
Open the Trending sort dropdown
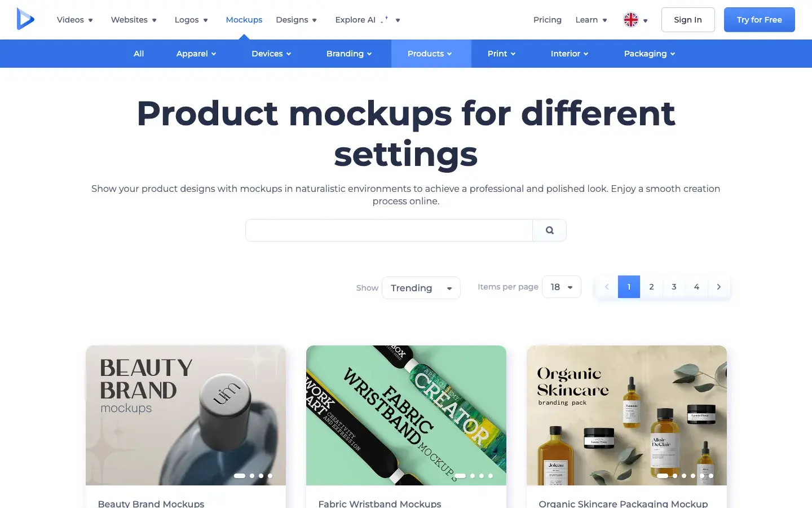pyautogui.click(x=421, y=288)
